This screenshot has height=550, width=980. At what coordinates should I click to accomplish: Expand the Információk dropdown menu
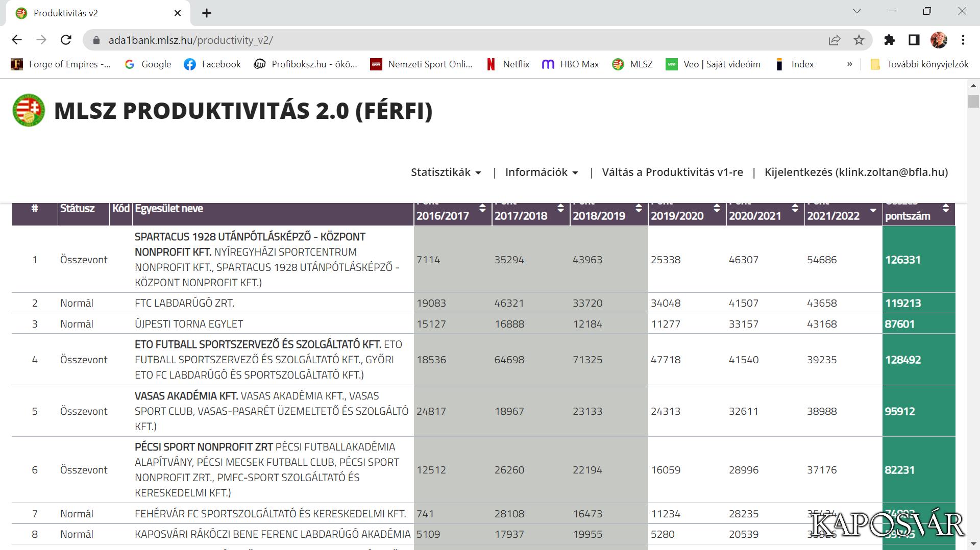point(541,172)
